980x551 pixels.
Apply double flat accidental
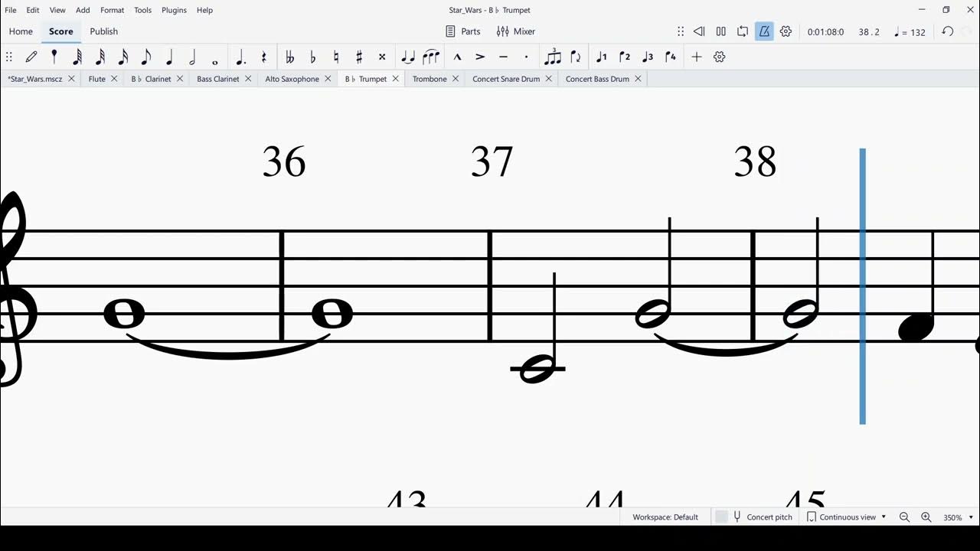(289, 57)
